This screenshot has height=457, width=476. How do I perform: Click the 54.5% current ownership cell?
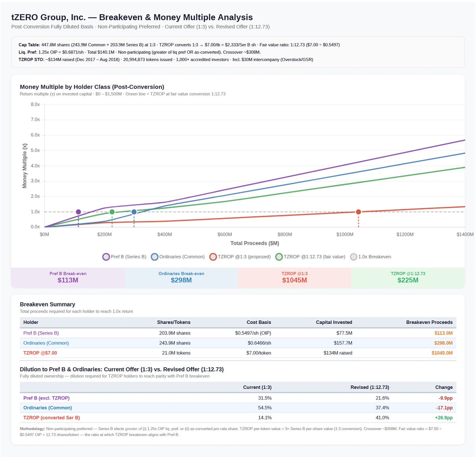pyautogui.click(x=265, y=407)
